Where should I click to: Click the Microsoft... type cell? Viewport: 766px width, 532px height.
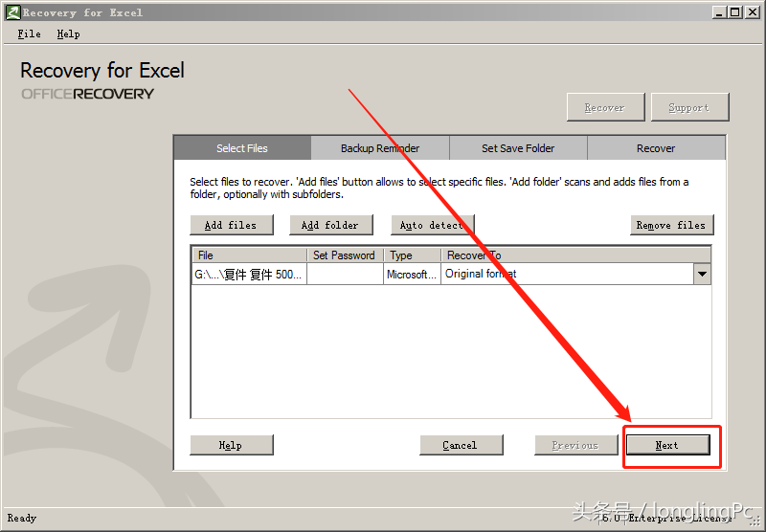[x=413, y=275]
